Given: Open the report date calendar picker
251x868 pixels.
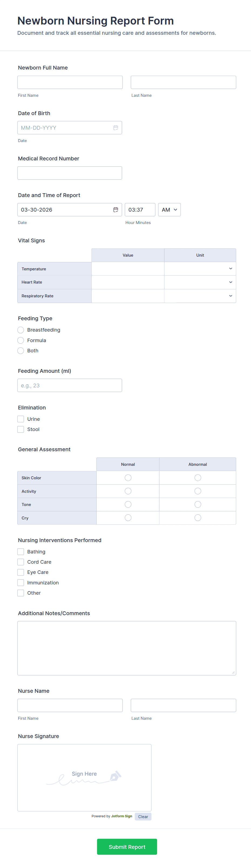Looking at the screenshot, I should (x=116, y=210).
